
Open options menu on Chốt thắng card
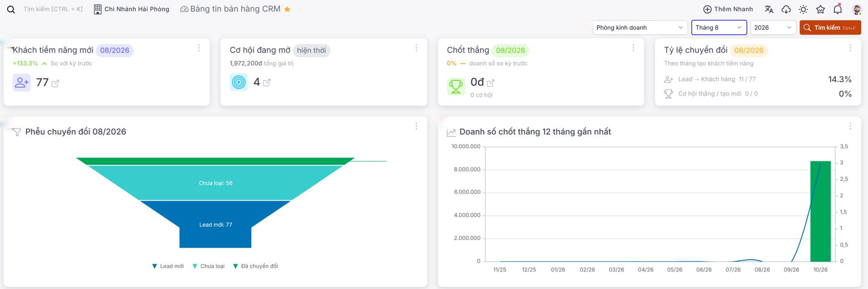[633, 48]
